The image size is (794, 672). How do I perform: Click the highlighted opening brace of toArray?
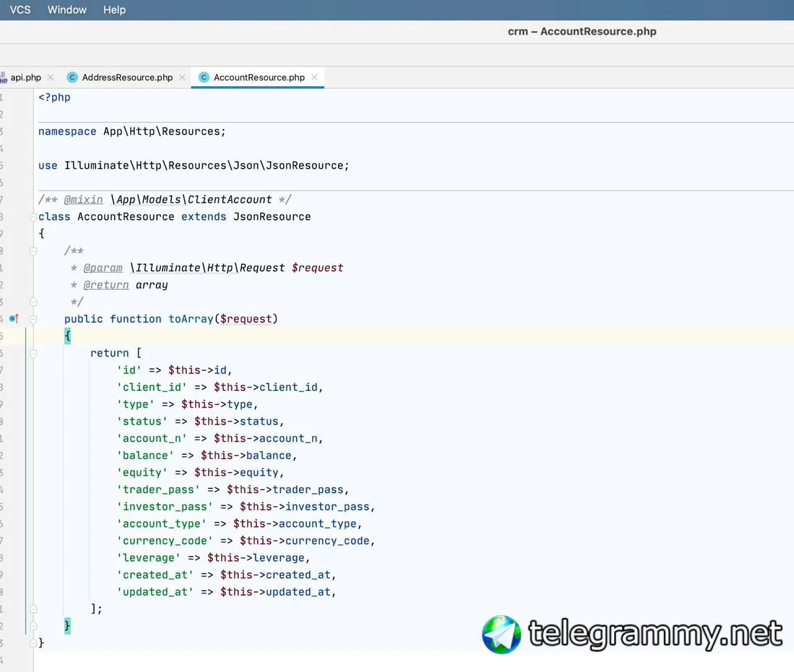pyautogui.click(x=68, y=336)
